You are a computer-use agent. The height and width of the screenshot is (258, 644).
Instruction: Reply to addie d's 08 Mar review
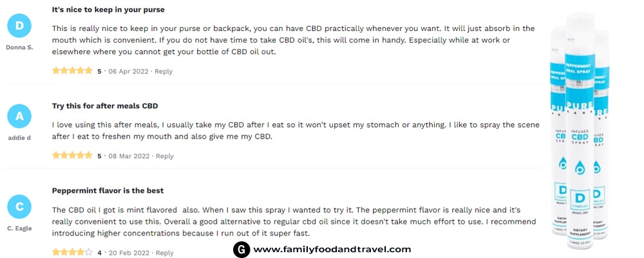[x=165, y=156]
